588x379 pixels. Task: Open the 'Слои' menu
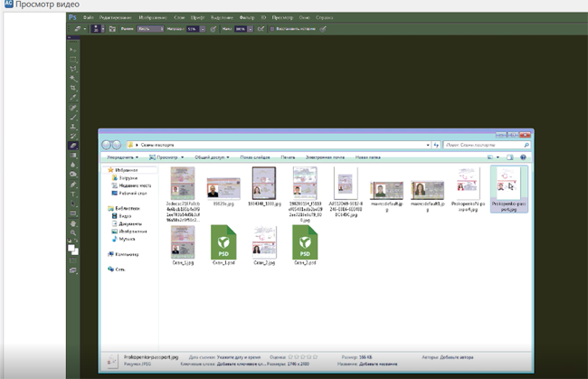[179, 17]
